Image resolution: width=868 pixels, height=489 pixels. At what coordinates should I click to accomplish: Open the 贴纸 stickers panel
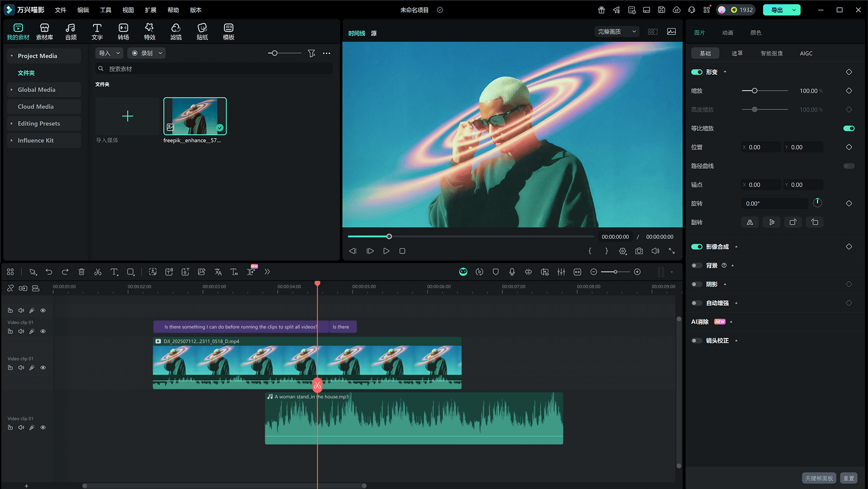[202, 31]
